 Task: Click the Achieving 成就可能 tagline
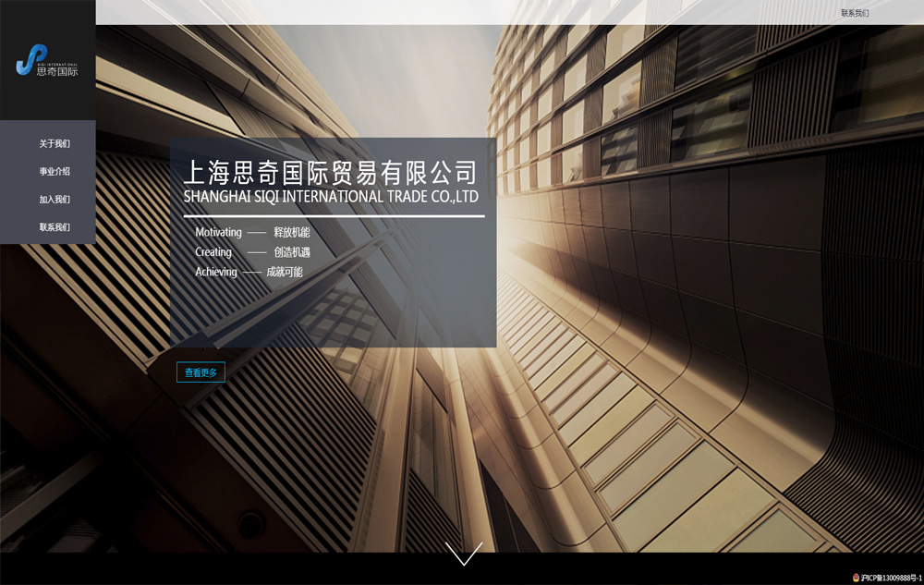click(249, 273)
